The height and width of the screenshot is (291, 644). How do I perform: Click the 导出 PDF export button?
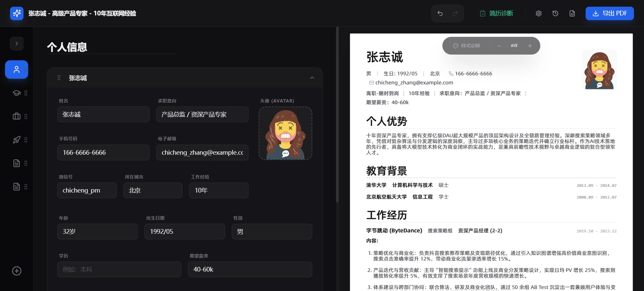610,13
